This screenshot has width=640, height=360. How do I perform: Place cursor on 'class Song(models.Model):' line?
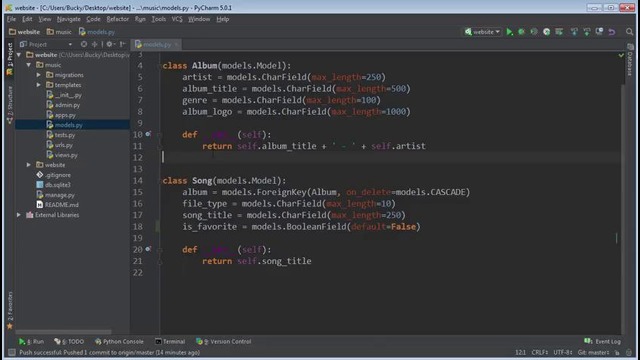point(224,180)
